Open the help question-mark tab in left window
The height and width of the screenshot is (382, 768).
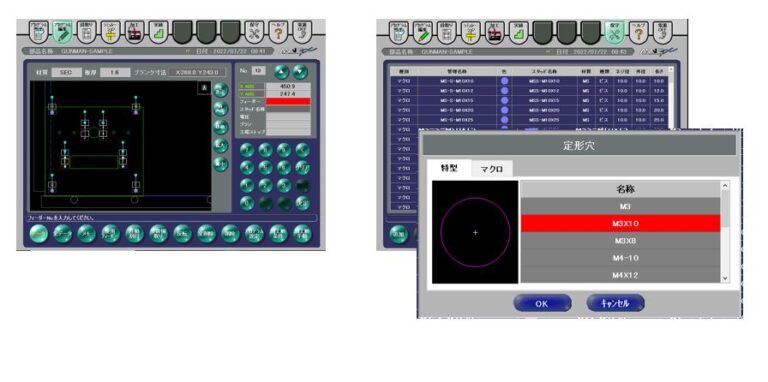pos(278,32)
